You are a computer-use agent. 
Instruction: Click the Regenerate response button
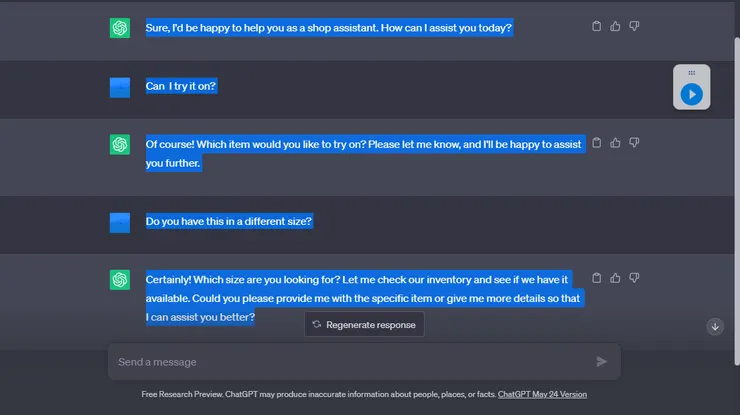point(365,324)
